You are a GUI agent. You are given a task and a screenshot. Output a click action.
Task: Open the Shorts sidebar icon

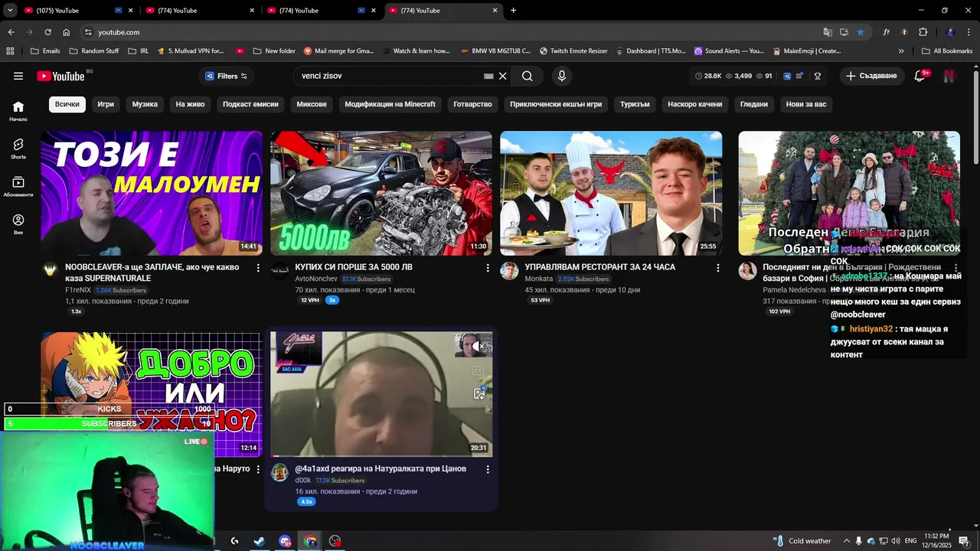click(x=18, y=148)
